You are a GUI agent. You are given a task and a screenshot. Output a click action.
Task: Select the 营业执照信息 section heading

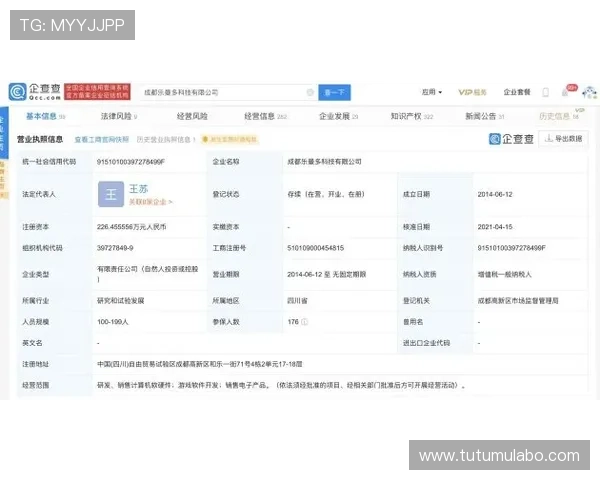(x=40, y=139)
